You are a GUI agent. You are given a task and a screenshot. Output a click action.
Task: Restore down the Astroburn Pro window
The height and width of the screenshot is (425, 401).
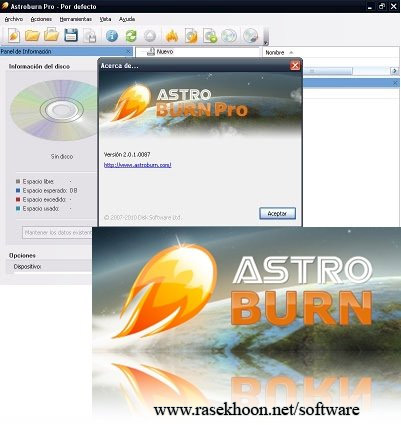(x=382, y=6)
